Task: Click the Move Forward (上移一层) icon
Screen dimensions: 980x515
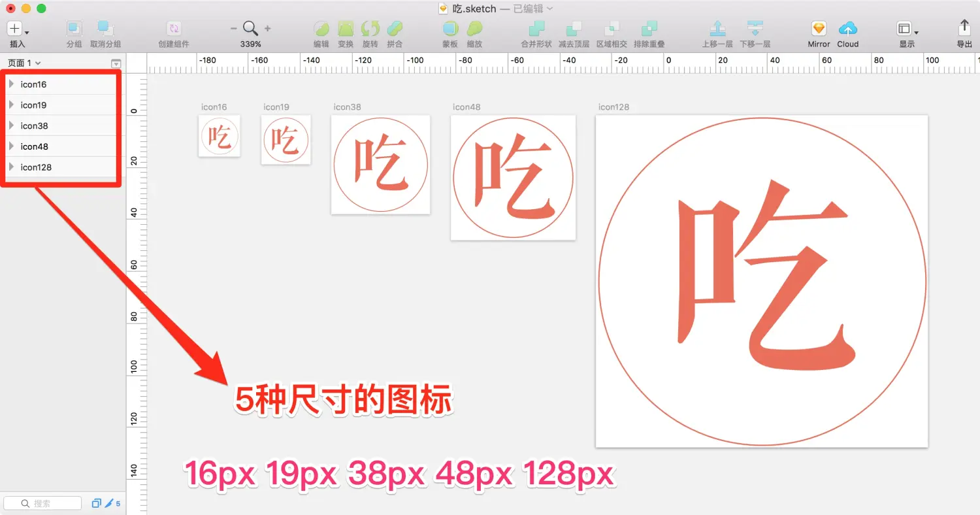Action: tap(717, 29)
